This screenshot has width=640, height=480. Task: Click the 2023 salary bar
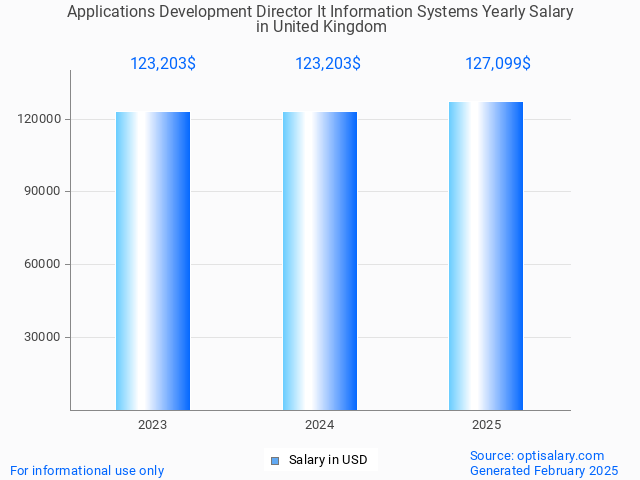(x=153, y=260)
